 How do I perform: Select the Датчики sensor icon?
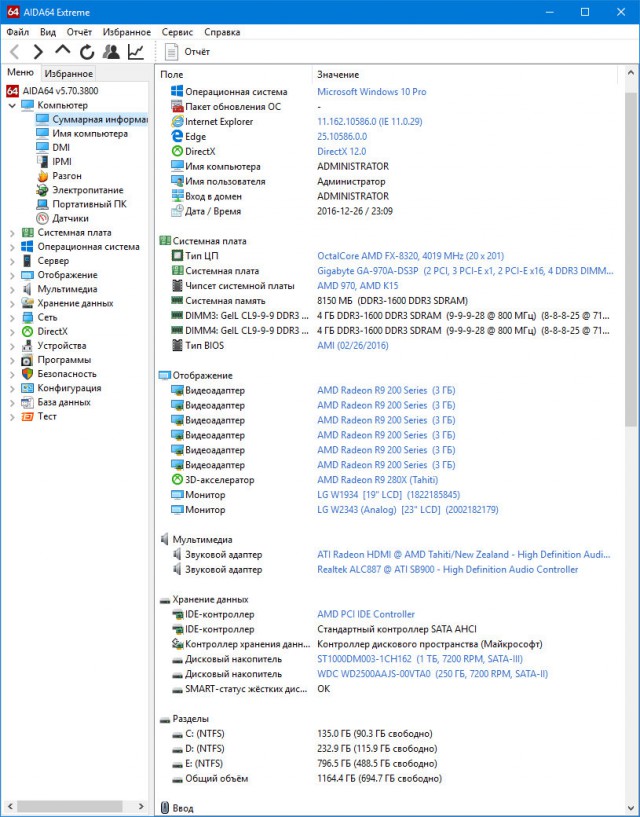[x=42, y=218]
